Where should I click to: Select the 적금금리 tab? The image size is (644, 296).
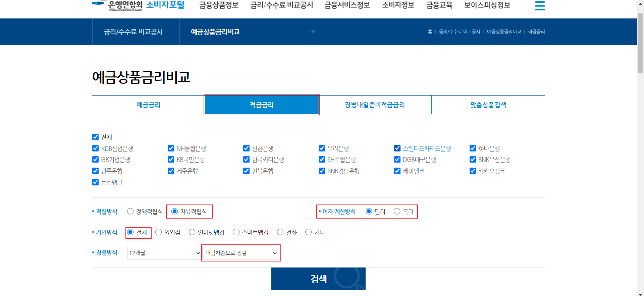(262, 105)
